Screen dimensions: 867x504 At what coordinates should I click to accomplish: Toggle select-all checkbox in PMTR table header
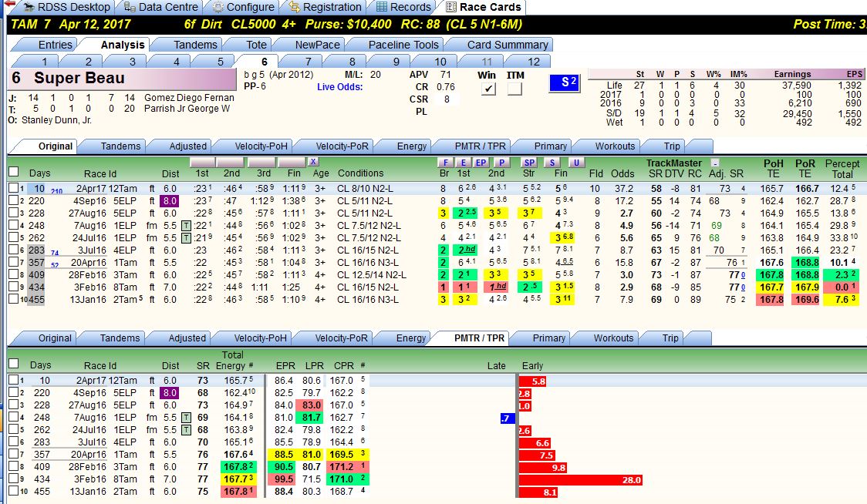14,364
